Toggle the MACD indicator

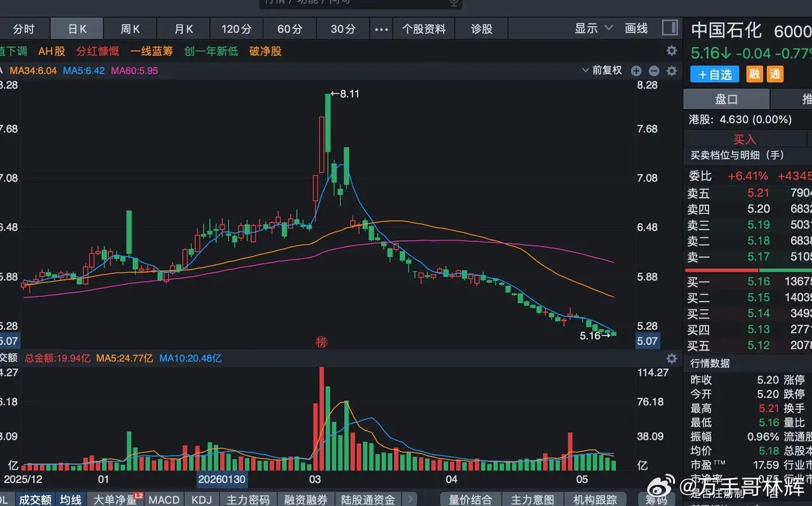(164, 500)
